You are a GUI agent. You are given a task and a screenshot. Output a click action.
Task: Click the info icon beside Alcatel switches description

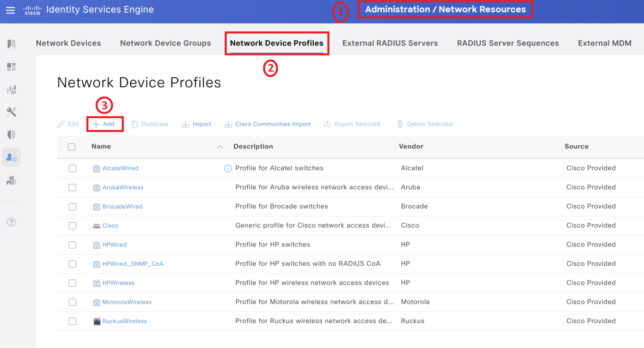point(228,168)
